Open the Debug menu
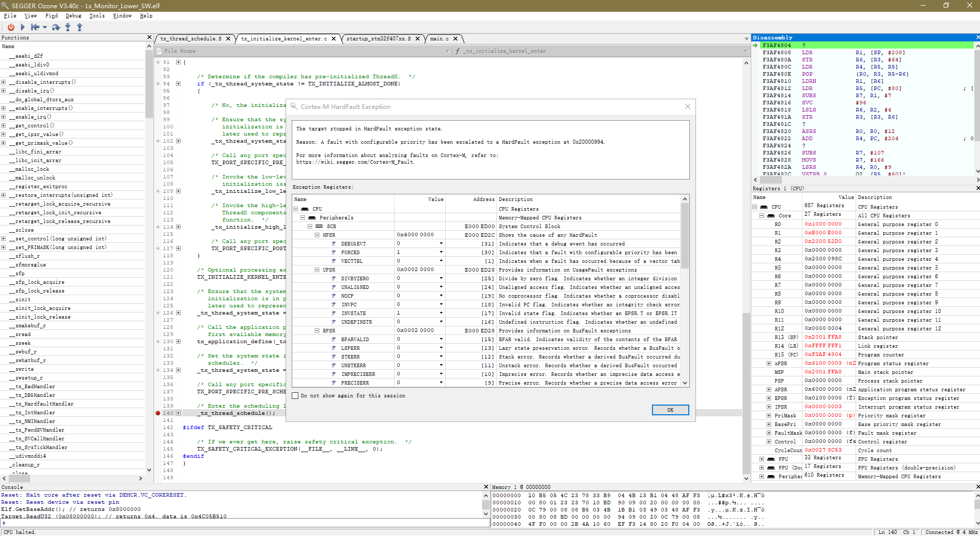 pos(73,16)
